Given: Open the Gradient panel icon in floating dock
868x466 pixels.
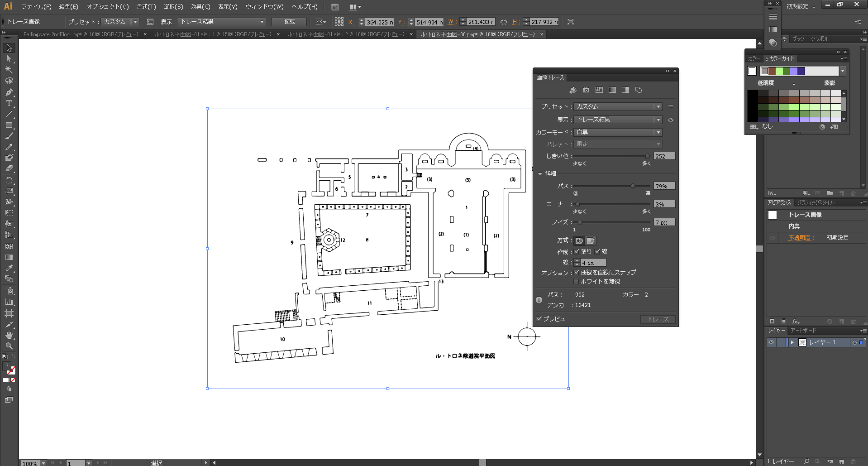Looking at the screenshot, I should coord(773,29).
